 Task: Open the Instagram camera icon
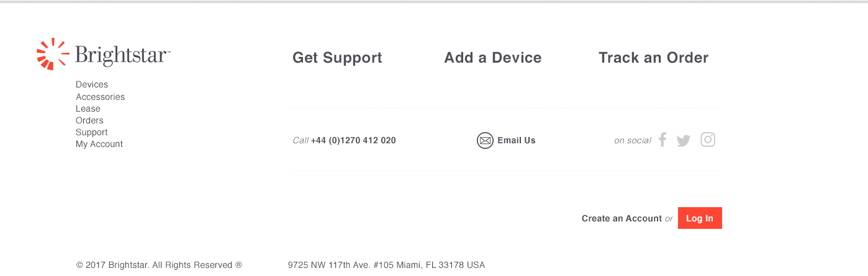click(x=708, y=140)
